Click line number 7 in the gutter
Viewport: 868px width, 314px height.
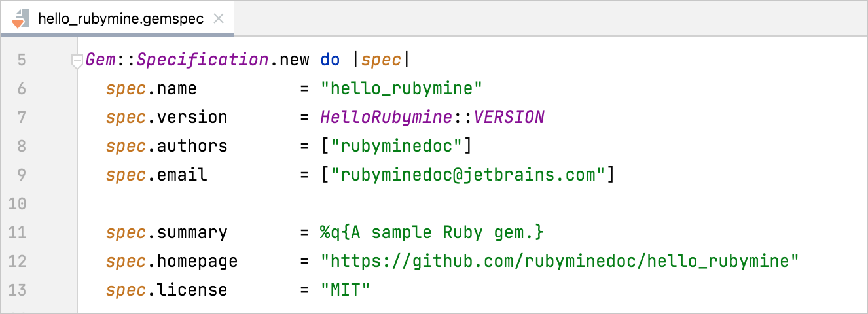click(22, 118)
